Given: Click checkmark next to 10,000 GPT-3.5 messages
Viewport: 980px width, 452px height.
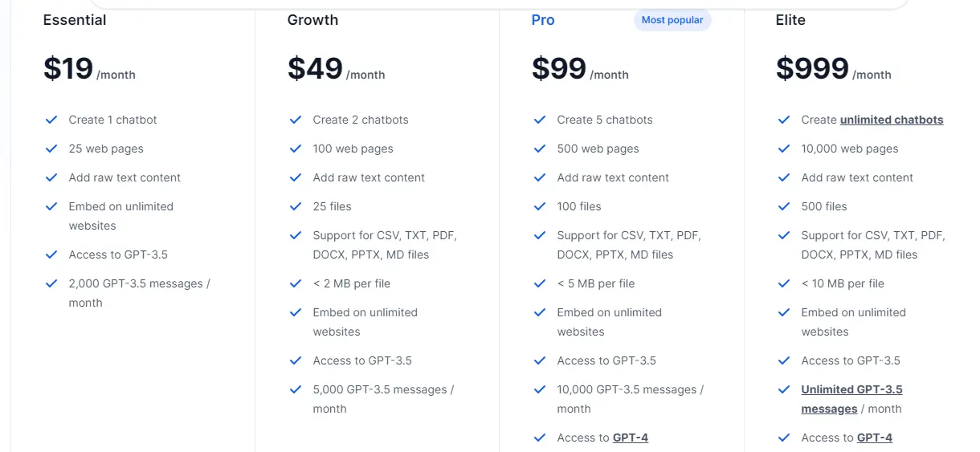Looking at the screenshot, I should click(x=540, y=389).
